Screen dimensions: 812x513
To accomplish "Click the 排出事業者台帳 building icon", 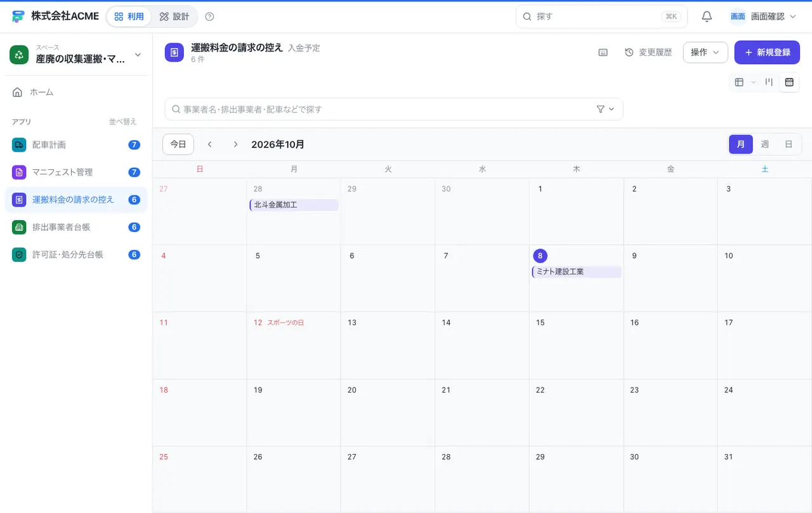I will pyautogui.click(x=19, y=227).
